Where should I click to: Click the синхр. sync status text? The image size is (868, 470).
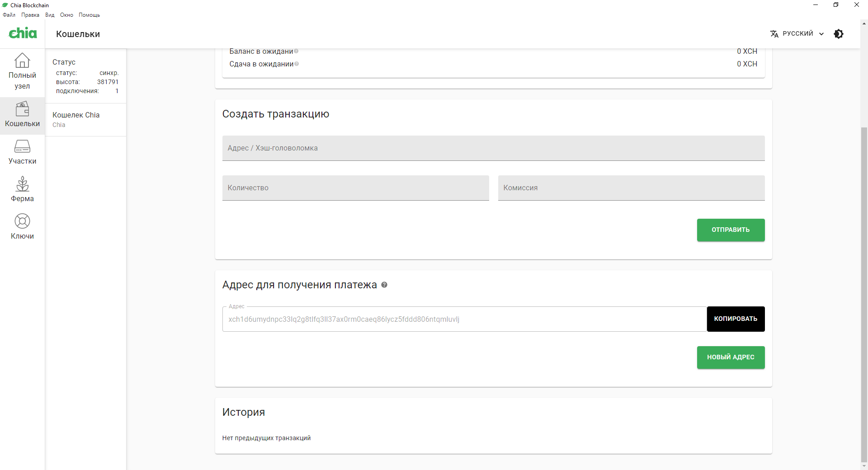point(109,73)
